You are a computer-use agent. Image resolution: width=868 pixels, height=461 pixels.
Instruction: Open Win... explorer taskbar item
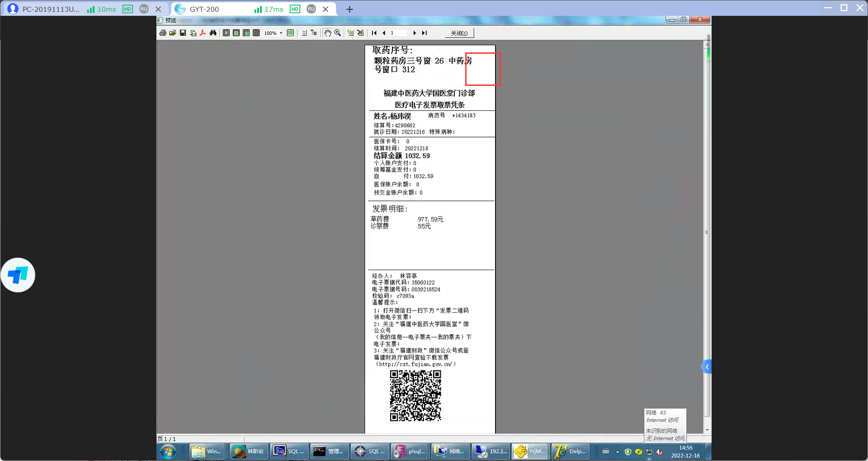pos(207,452)
